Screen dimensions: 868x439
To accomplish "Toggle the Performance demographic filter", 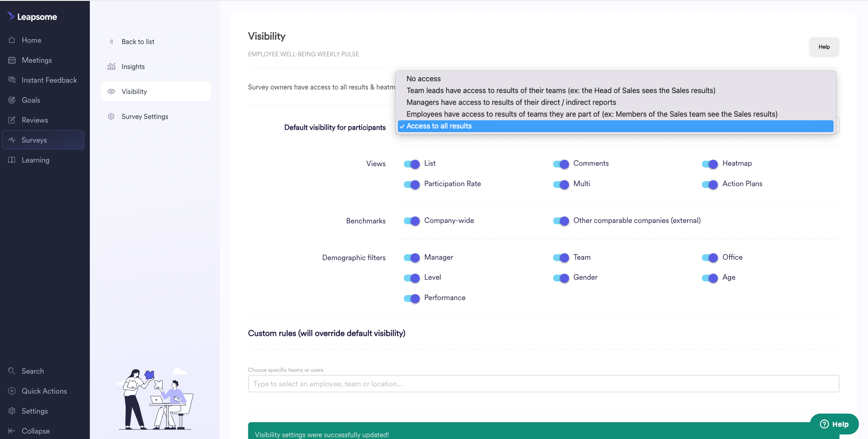I will 412,298.
